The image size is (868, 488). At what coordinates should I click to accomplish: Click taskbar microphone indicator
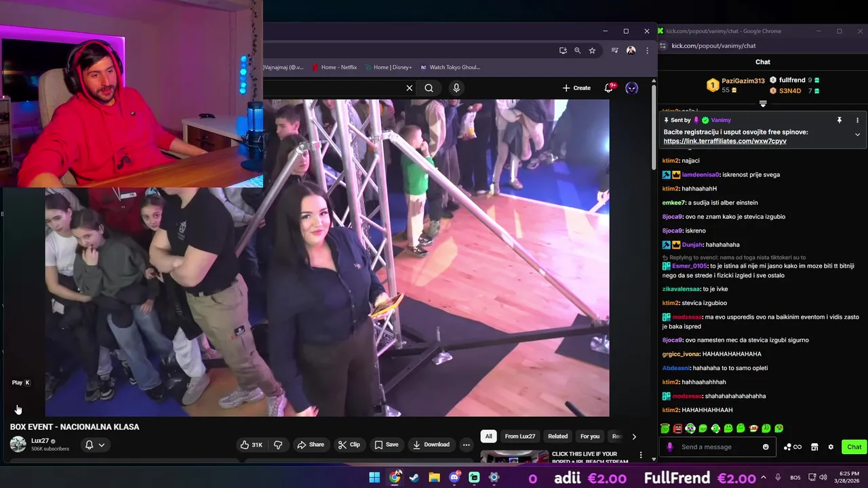[778, 478]
